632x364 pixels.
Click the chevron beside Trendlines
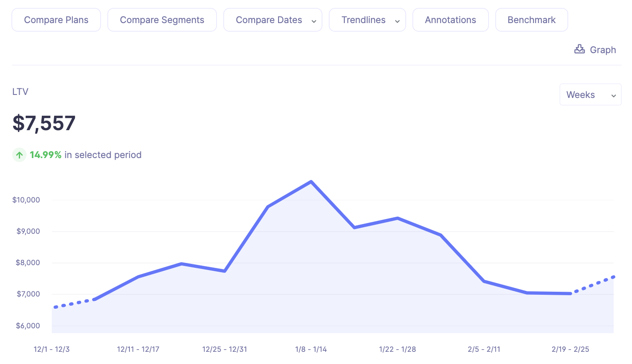click(x=397, y=20)
